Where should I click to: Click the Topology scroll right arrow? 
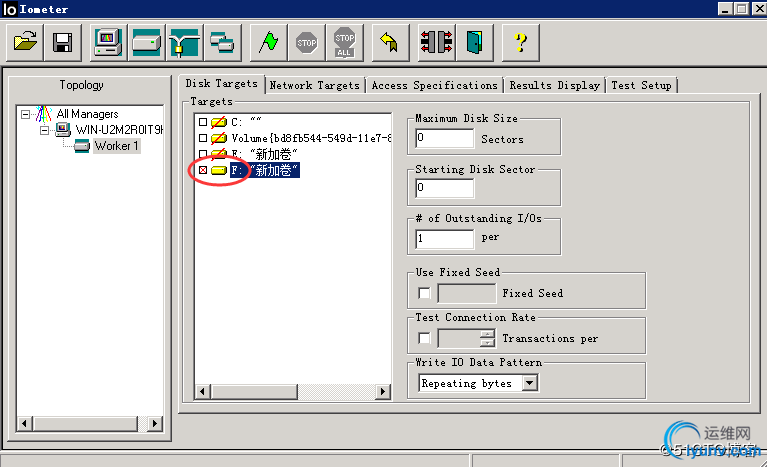[x=155, y=423]
